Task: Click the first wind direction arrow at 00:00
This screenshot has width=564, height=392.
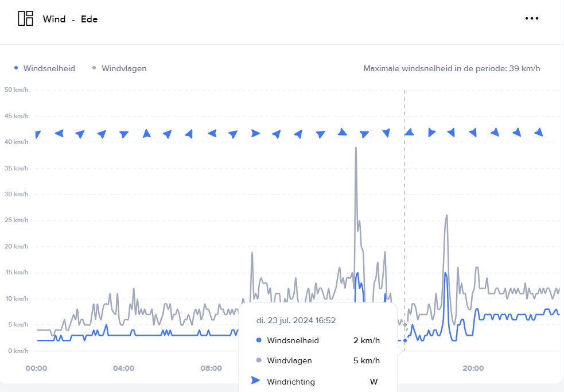Action: 37,135
